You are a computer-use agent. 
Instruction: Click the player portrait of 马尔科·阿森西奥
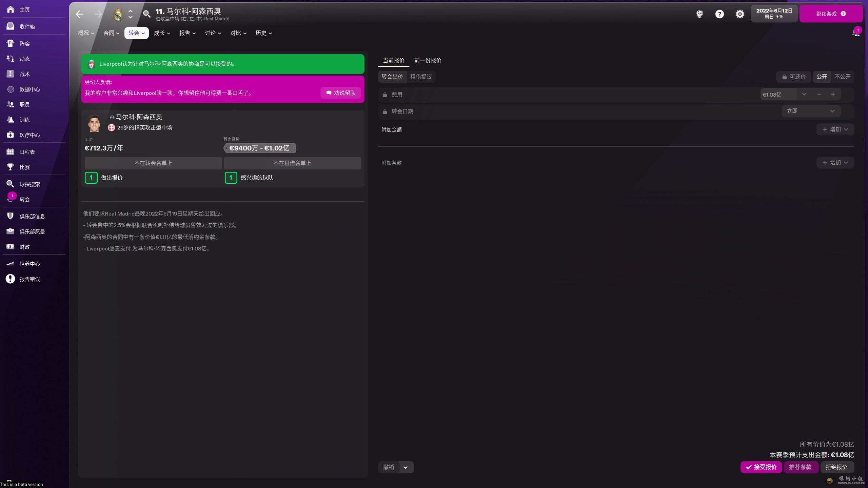point(94,123)
